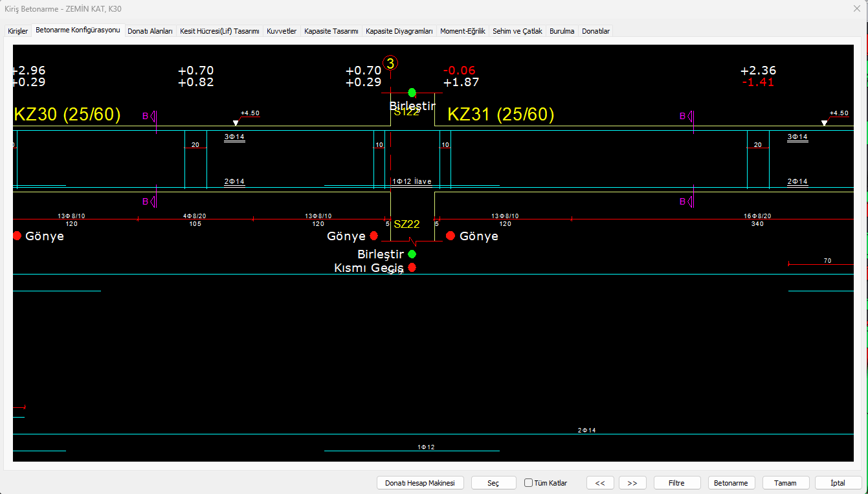
Task: Click the axis 3 circle marker
Action: click(390, 63)
